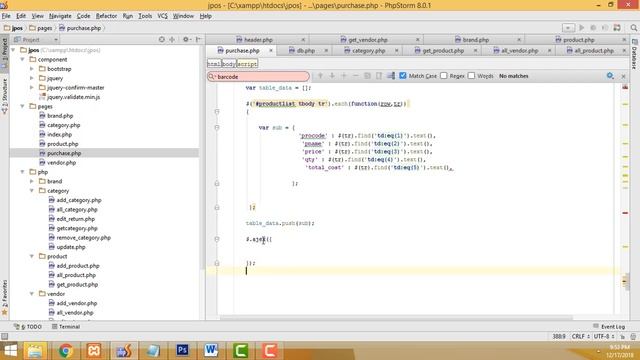Viewport: 640px width, 360px height.
Task: Toggle multiline search mode icon in find bar
Action: coord(379,76)
